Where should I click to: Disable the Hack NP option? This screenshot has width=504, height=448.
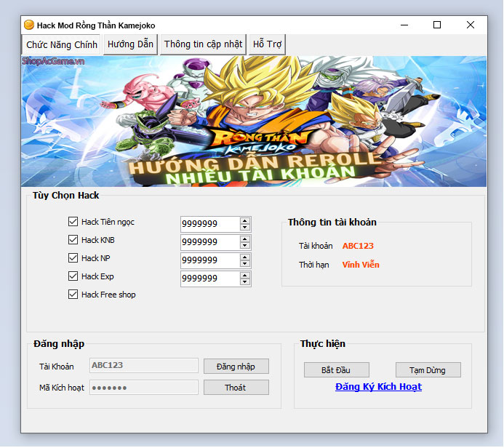73,257
